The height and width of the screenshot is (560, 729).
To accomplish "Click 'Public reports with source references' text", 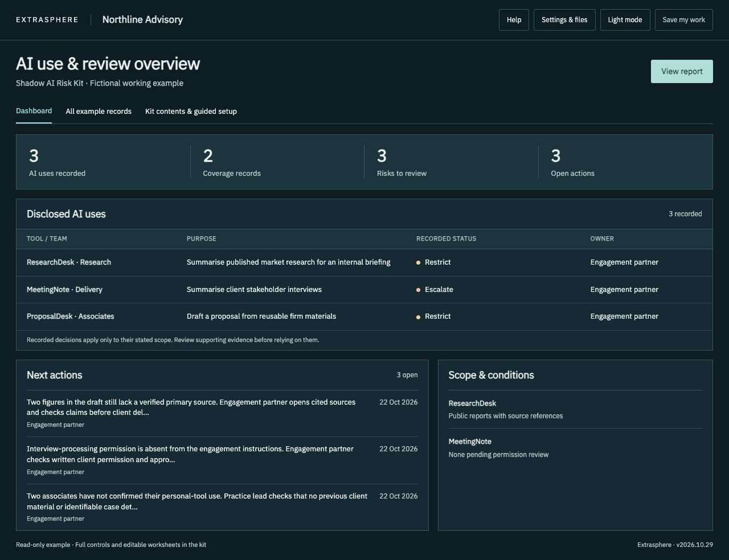I will [506, 416].
